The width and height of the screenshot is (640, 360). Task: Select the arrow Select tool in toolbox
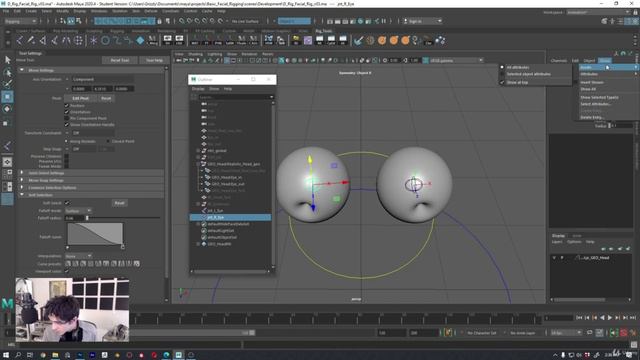pos(7,60)
